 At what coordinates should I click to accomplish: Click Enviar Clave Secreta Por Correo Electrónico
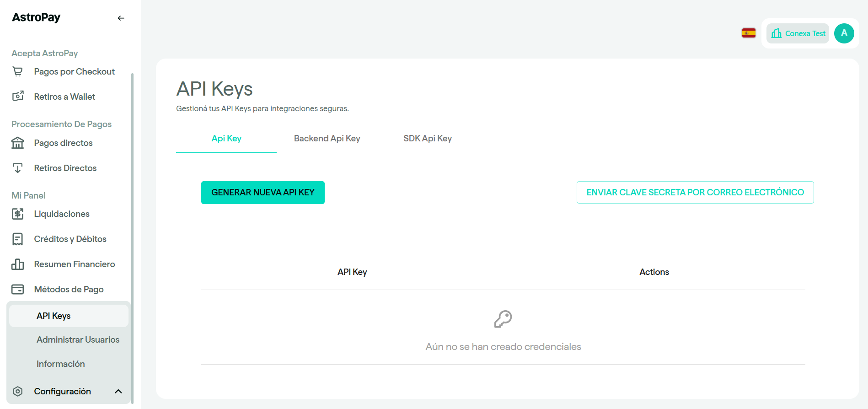[x=695, y=193]
